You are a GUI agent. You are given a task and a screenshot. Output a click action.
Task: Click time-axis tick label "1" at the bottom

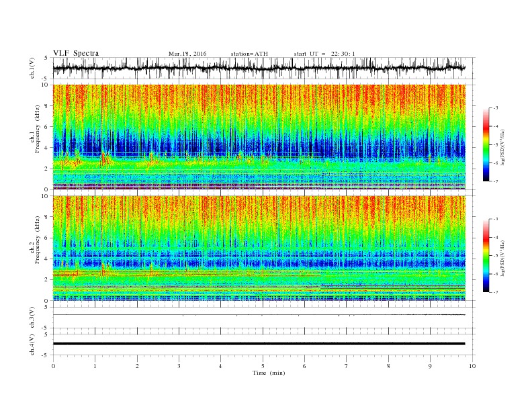tap(95, 366)
